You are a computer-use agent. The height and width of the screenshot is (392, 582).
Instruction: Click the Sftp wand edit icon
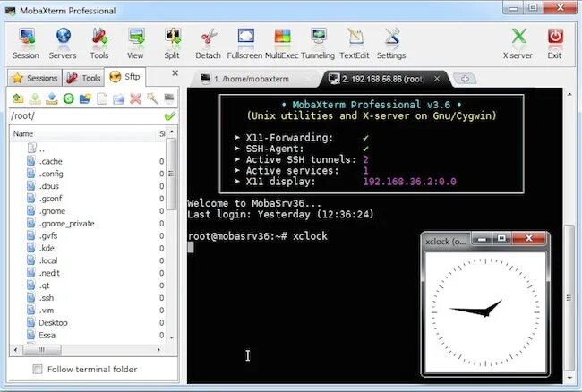point(152,98)
